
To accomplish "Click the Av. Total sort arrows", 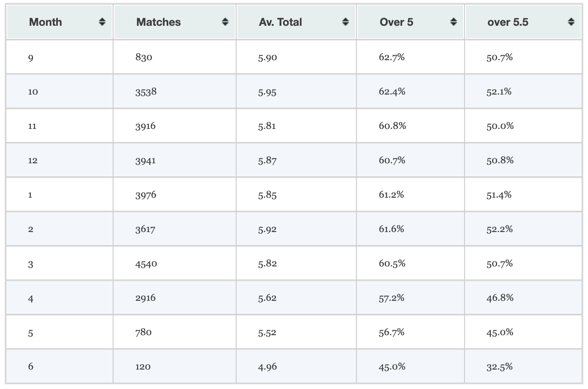I will pos(346,22).
